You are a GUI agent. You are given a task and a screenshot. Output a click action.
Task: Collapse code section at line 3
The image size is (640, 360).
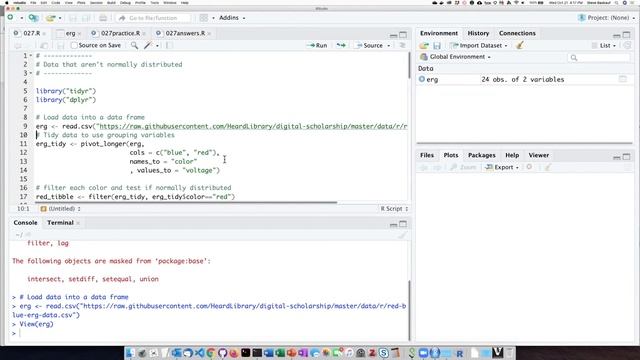(31, 73)
